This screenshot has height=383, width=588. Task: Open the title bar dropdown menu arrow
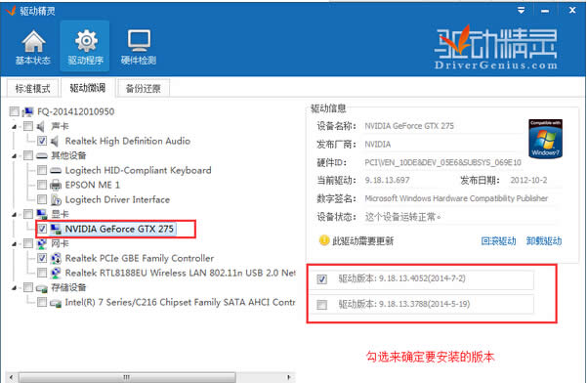pos(522,11)
